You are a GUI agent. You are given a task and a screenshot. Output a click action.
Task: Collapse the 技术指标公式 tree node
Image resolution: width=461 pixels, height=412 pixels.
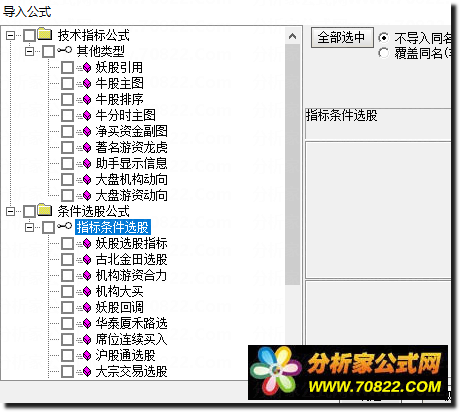pos(11,35)
